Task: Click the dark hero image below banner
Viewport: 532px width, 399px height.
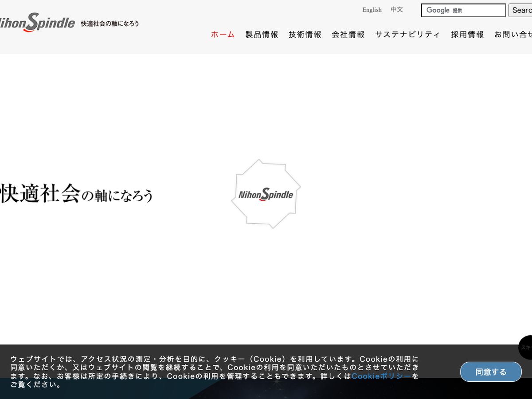Action: coord(266,392)
